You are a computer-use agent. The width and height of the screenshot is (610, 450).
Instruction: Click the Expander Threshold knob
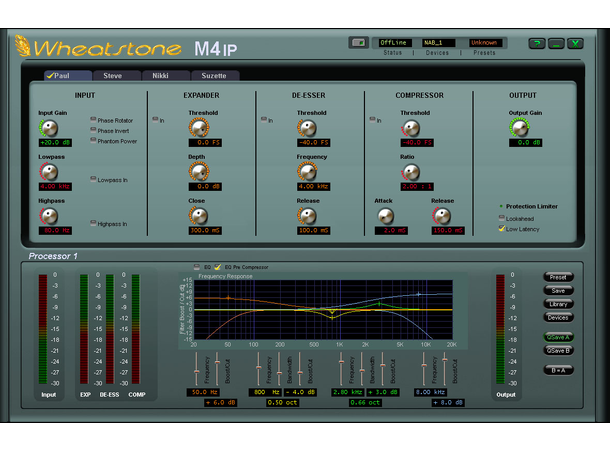coord(199,128)
